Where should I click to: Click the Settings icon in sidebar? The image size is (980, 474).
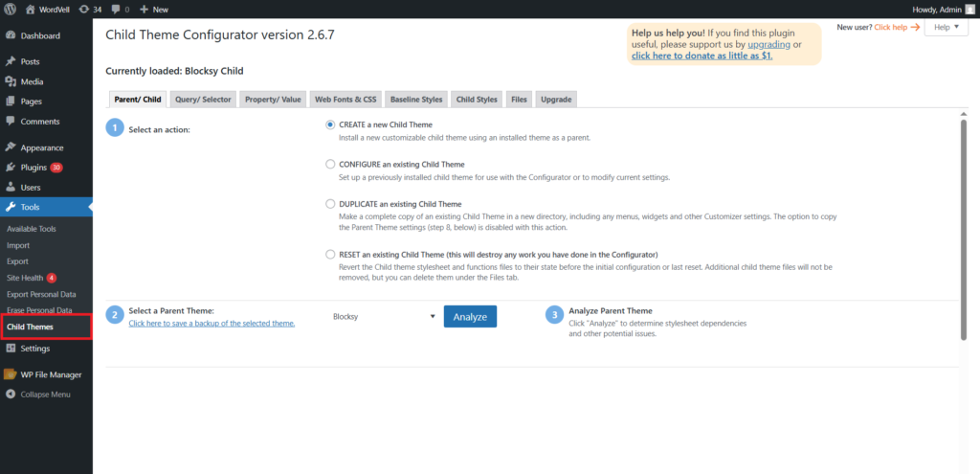tap(11, 349)
